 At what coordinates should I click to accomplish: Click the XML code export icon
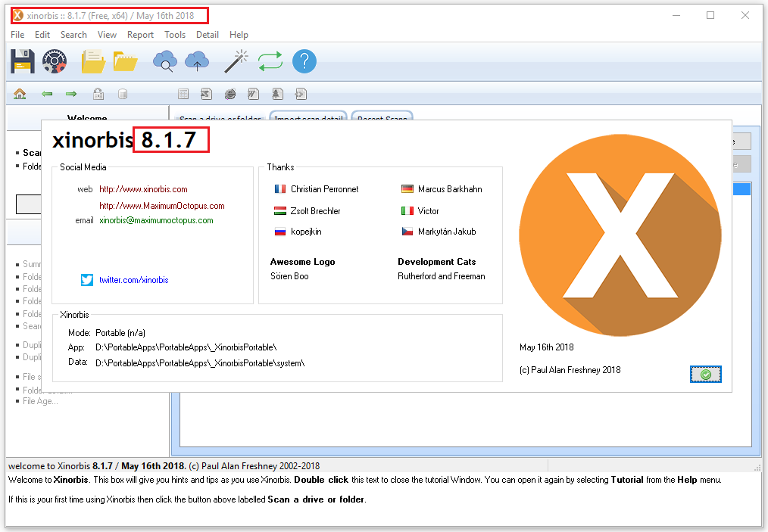[x=301, y=94]
